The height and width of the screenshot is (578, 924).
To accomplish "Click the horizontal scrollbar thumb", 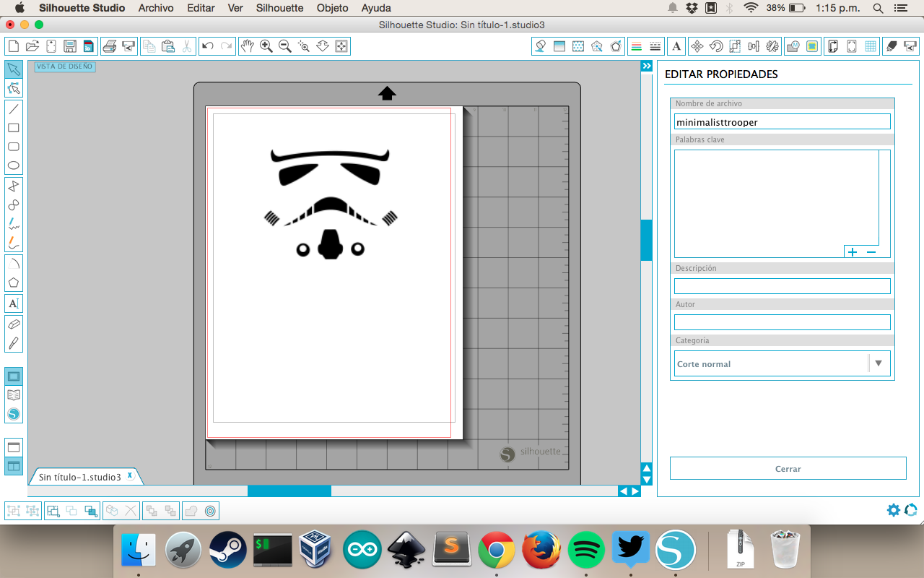I will 289,491.
